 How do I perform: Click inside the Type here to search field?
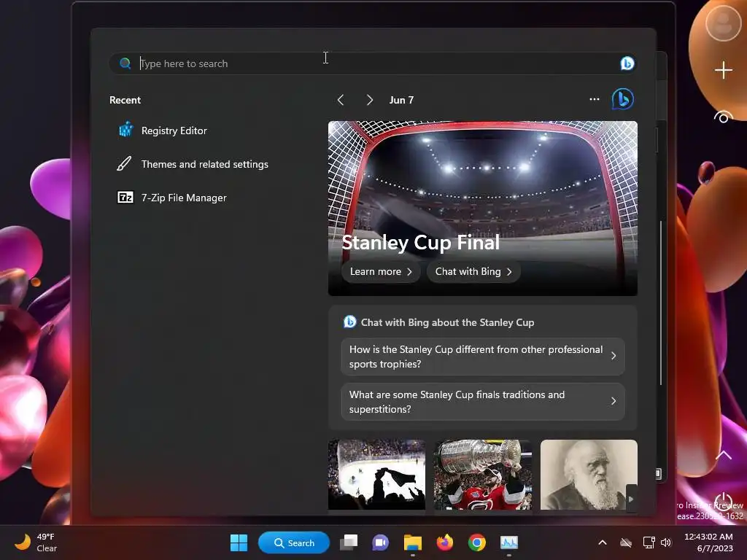[x=371, y=63]
